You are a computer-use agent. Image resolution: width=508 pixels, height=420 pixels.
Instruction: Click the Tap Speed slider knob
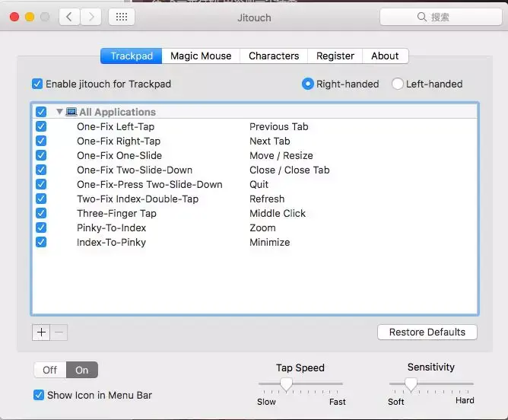(x=286, y=385)
